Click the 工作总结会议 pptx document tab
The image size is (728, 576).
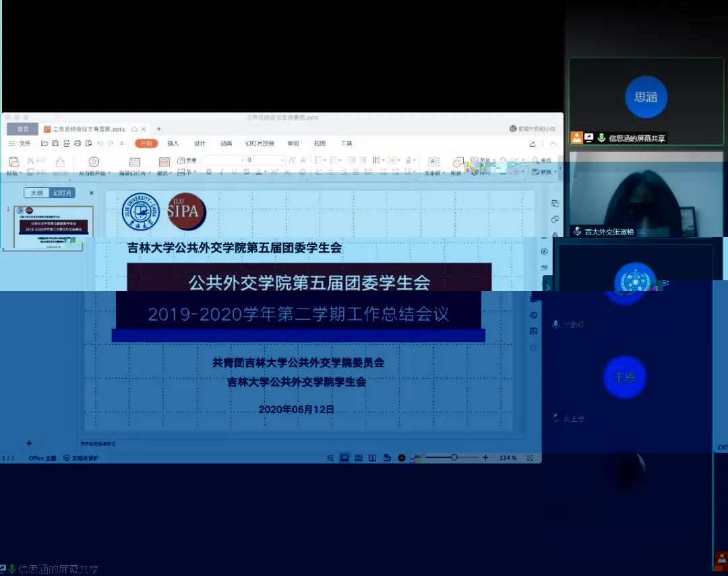[95, 129]
